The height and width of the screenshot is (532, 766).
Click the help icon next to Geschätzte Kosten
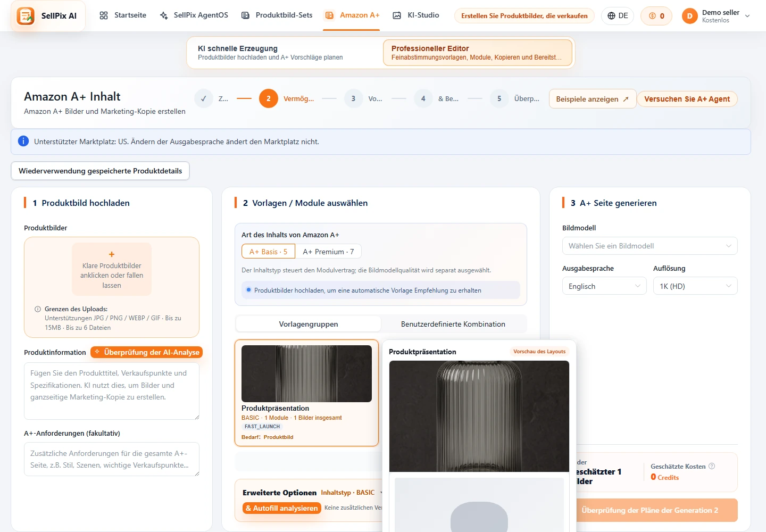[x=712, y=466]
